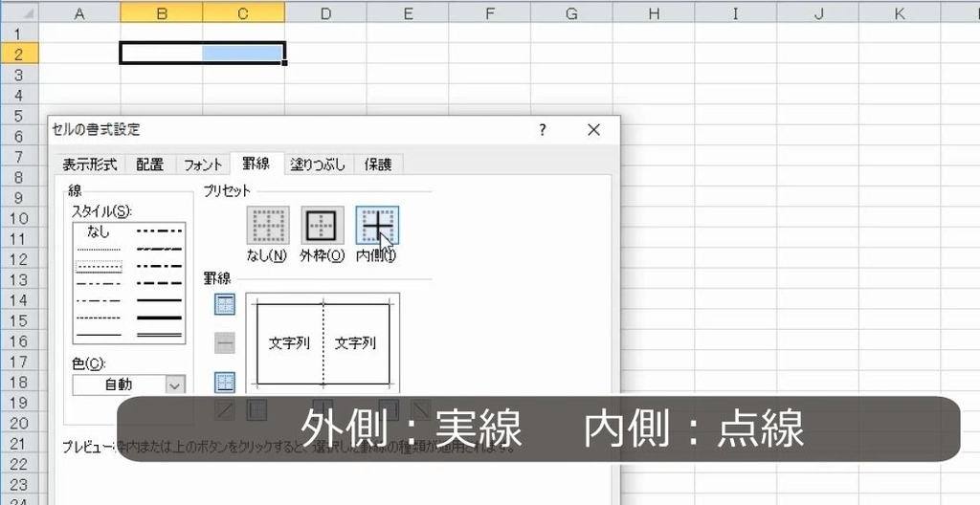This screenshot has height=505, width=980.
Task: Select row 20 header
Action: pos(19,423)
